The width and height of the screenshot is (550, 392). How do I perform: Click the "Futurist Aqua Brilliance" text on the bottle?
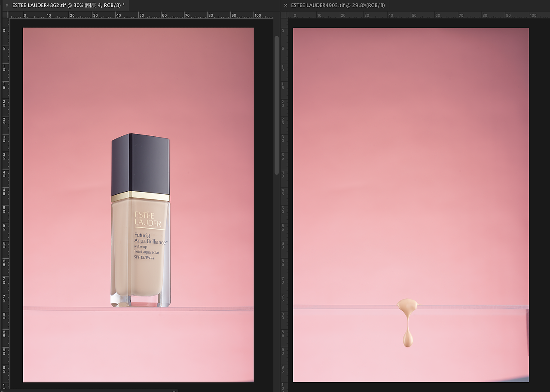[150, 239]
